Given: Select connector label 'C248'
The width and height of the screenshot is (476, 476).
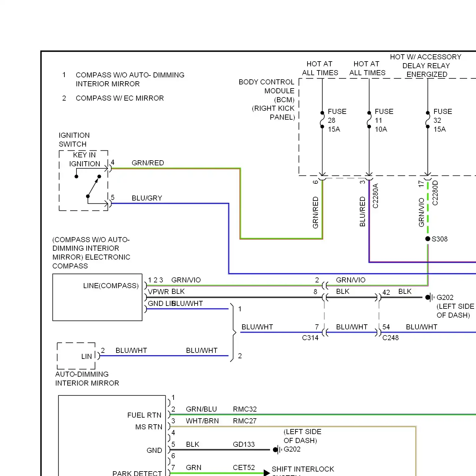Looking at the screenshot, I should click(x=390, y=338).
